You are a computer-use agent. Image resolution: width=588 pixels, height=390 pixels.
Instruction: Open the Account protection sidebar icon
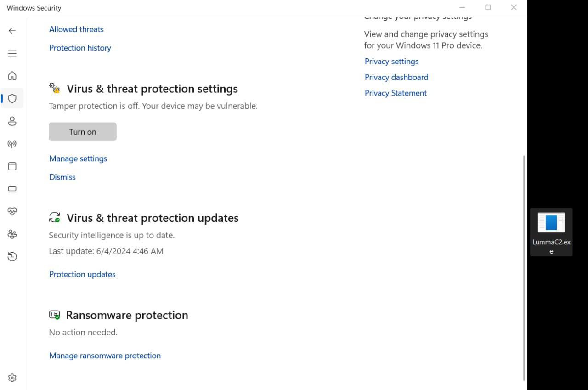tap(12, 121)
